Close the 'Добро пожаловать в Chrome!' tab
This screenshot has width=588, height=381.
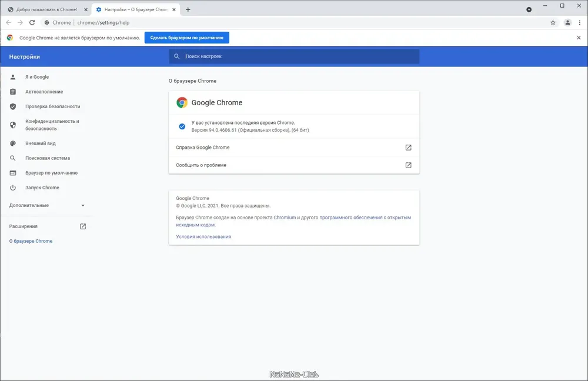(85, 10)
